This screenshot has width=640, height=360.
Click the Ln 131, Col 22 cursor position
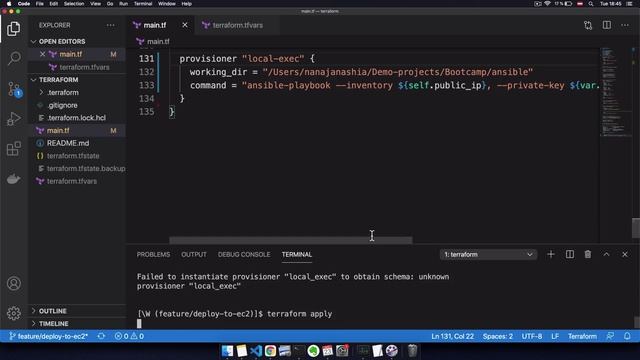452,336
